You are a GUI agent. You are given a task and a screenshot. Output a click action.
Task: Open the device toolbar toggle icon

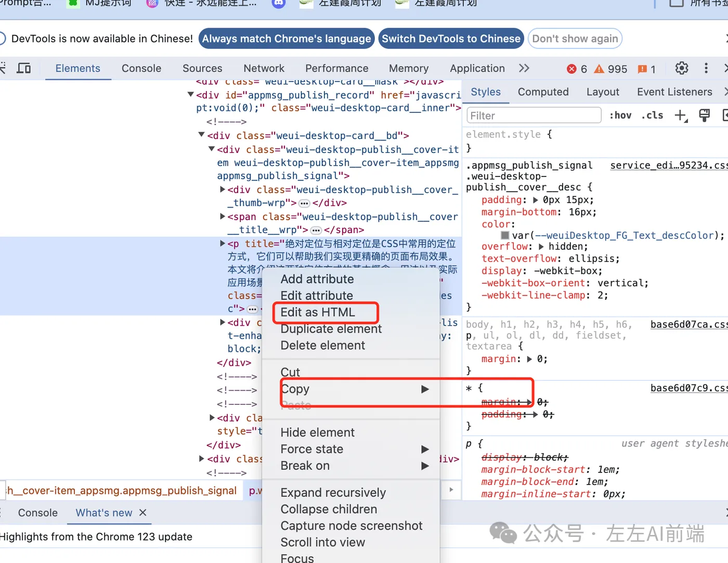(x=24, y=68)
